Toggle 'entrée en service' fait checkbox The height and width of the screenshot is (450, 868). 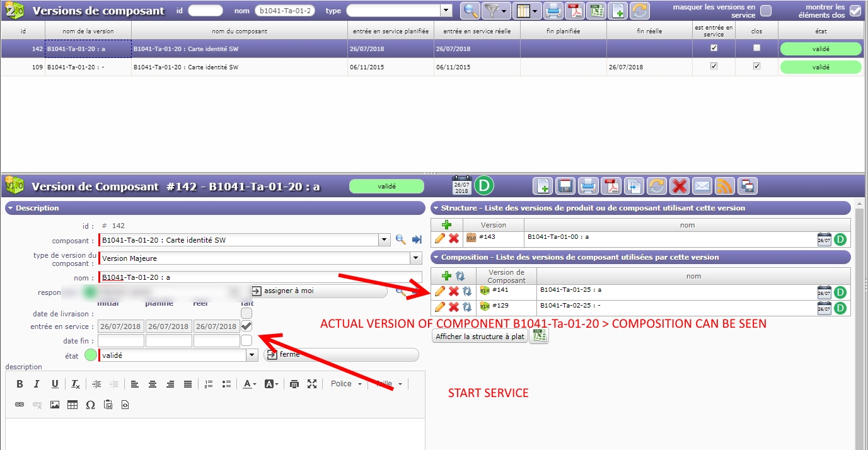[246, 326]
